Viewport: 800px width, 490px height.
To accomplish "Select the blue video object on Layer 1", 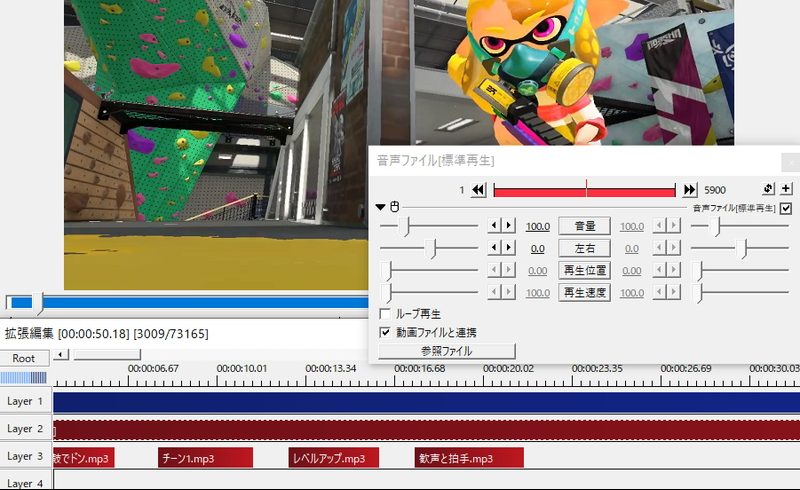I will point(427,402).
